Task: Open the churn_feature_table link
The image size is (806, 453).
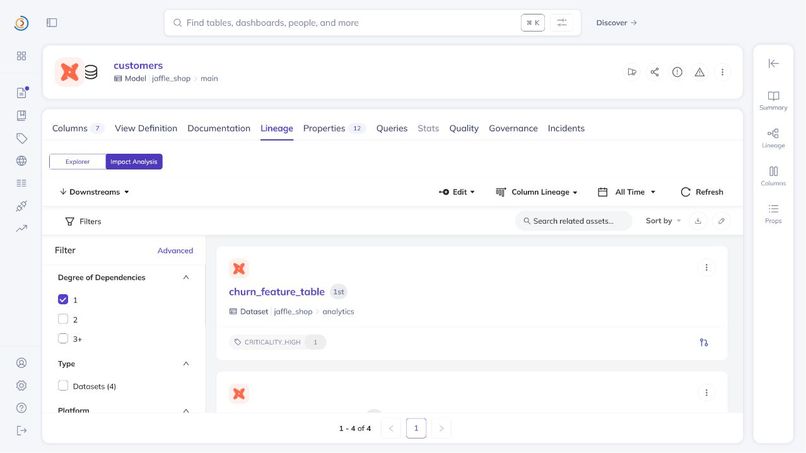Action: [x=277, y=292]
